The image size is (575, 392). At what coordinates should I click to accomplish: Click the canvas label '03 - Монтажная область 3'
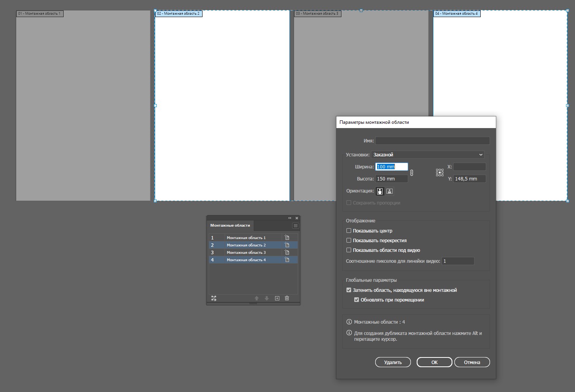[x=317, y=14]
